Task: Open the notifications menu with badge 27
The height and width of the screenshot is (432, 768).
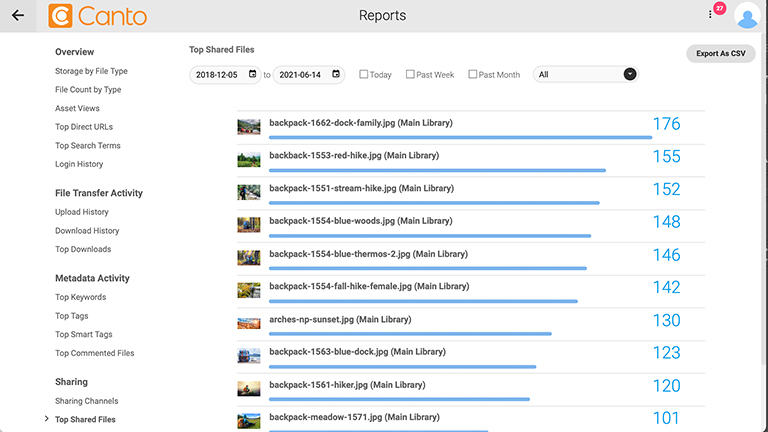Action: click(711, 14)
